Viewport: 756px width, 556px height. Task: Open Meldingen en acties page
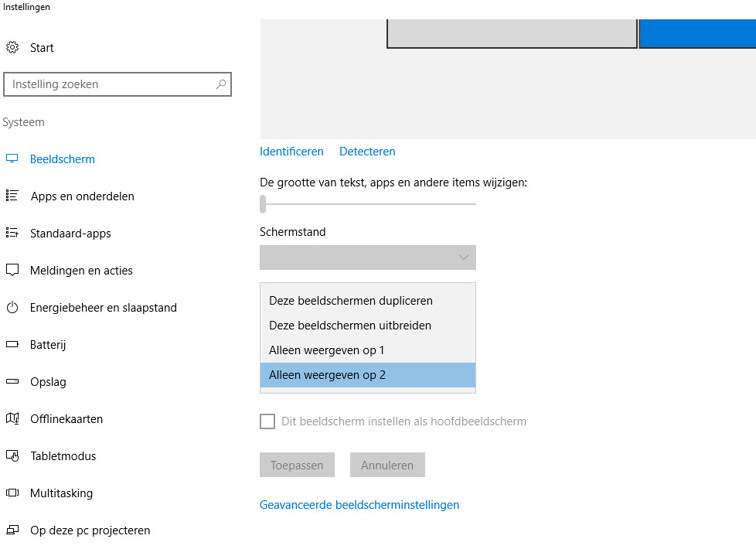tap(81, 271)
